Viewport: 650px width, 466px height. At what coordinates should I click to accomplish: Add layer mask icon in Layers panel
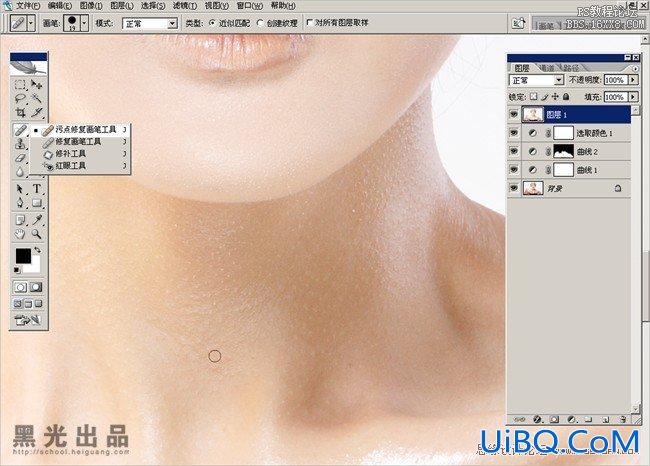554,420
